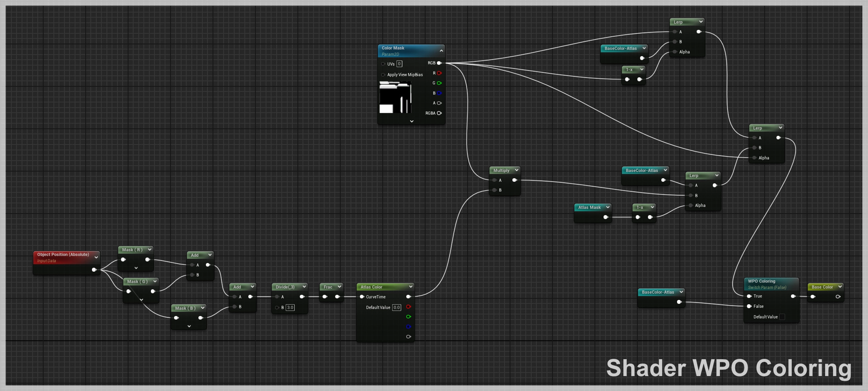868x391 pixels.
Task: Open the Multiply node's header dropdown arrow
Action: [x=516, y=170]
